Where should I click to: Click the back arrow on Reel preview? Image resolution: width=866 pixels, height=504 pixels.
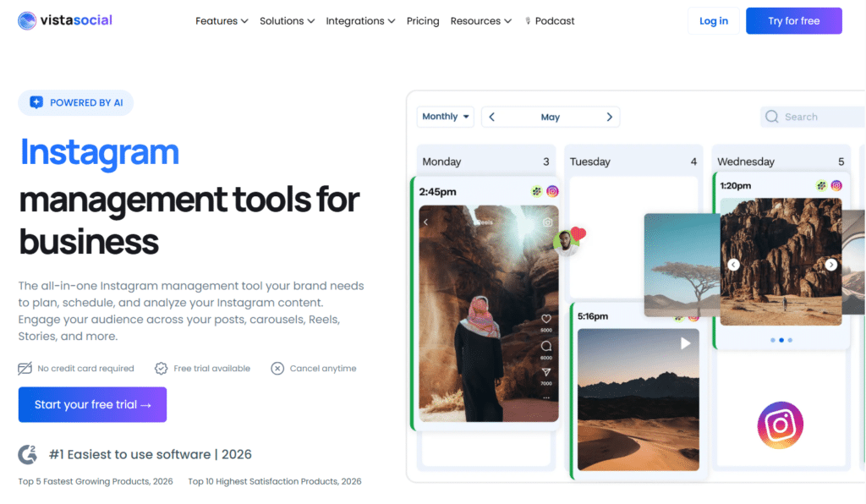coord(426,222)
